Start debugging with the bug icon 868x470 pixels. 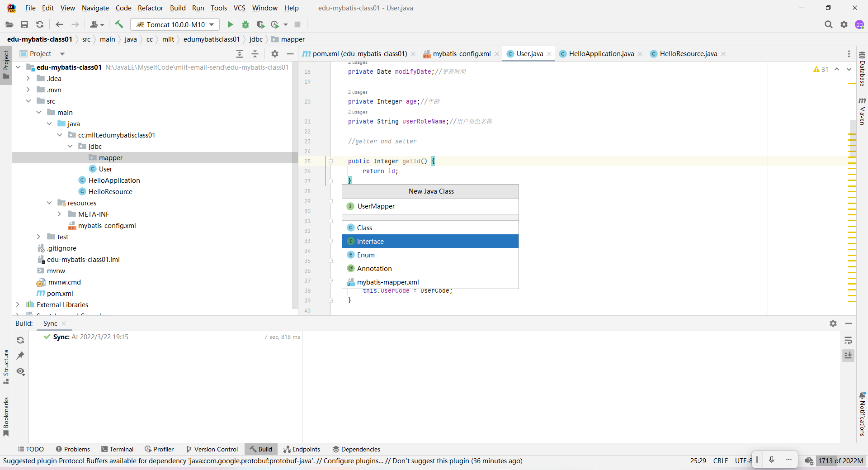[245, 24]
